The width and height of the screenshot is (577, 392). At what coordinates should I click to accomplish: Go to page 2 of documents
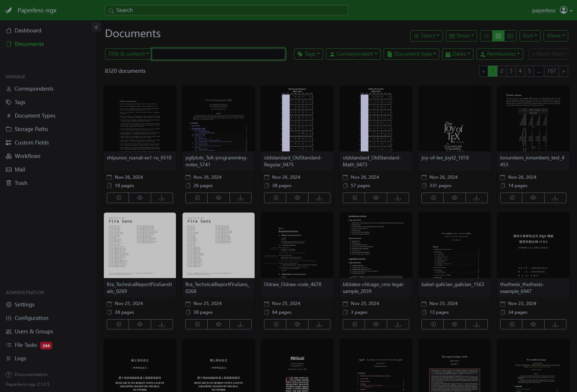(x=502, y=71)
